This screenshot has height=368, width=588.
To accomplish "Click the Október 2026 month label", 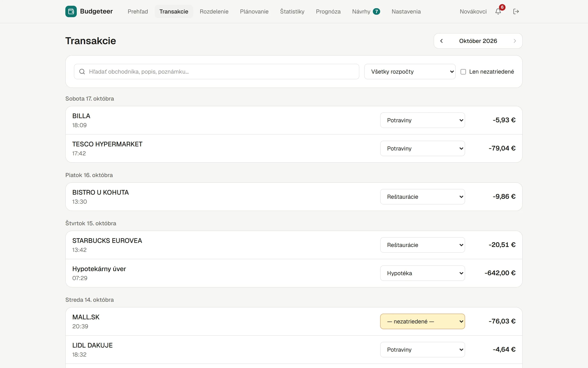I will (x=478, y=41).
